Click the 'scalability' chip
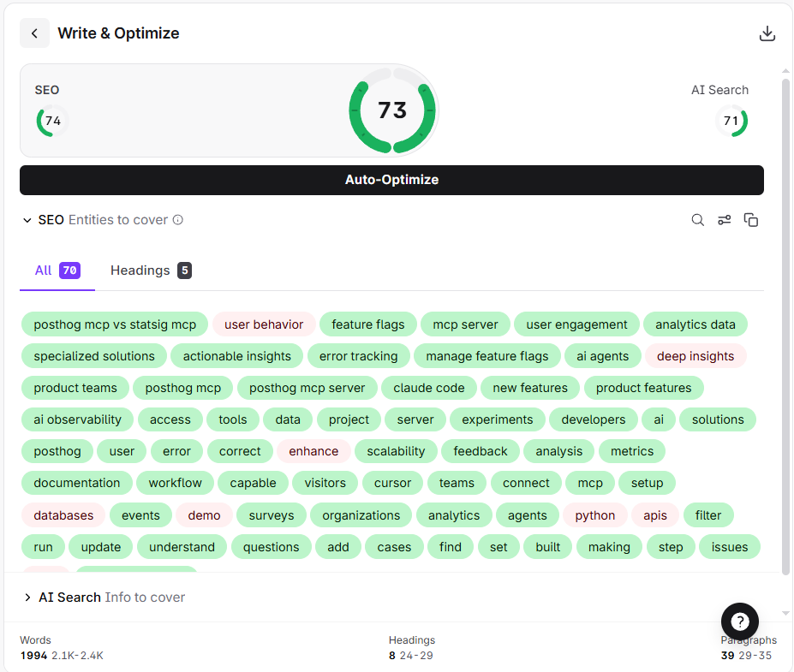This screenshot has width=794, height=672. pyautogui.click(x=396, y=451)
